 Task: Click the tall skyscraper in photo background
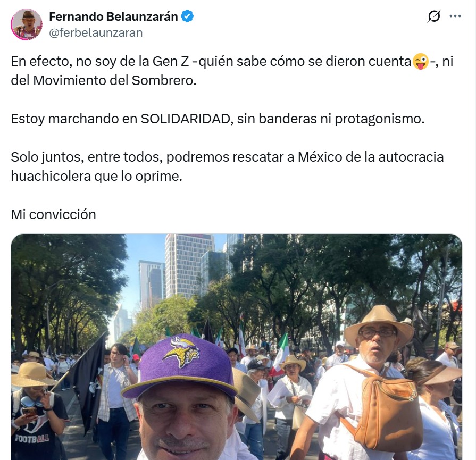(189, 265)
